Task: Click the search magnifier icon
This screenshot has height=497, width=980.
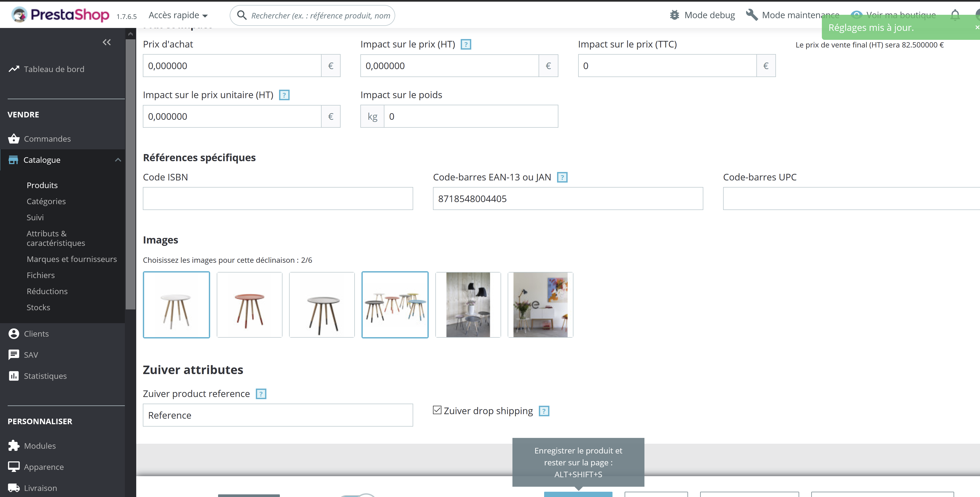Action: (242, 15)
